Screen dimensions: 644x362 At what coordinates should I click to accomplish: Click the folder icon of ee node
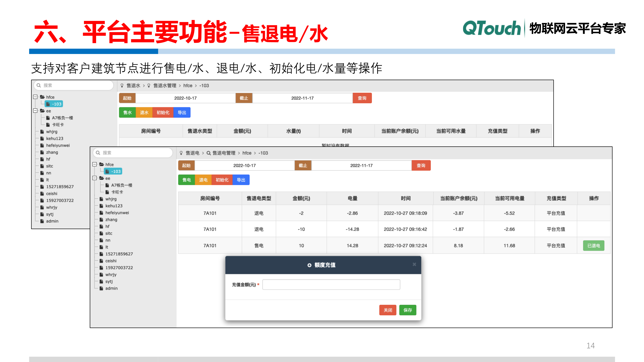[x=102, y=178]
